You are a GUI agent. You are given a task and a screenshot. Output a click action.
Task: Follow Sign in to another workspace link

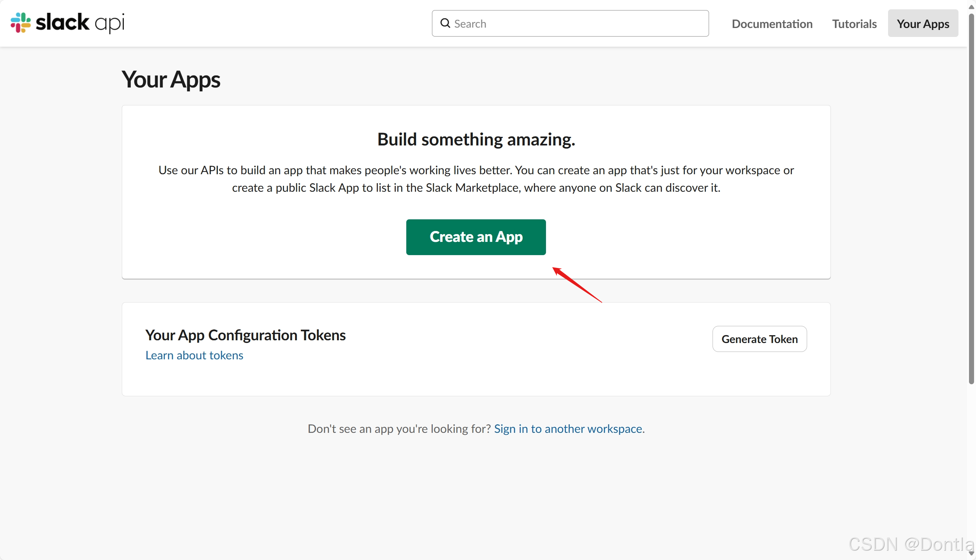tap(568, 429)
